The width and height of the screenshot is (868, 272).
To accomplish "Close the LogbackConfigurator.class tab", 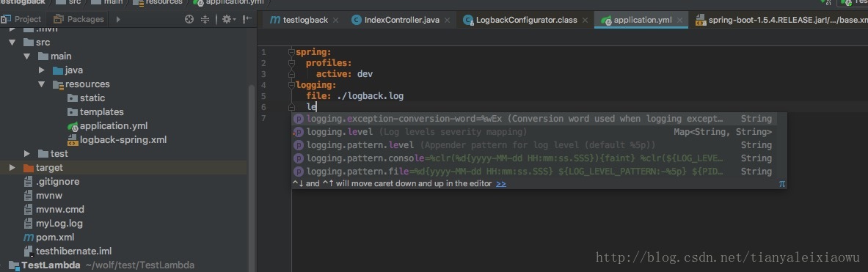I will pos(585,21).
